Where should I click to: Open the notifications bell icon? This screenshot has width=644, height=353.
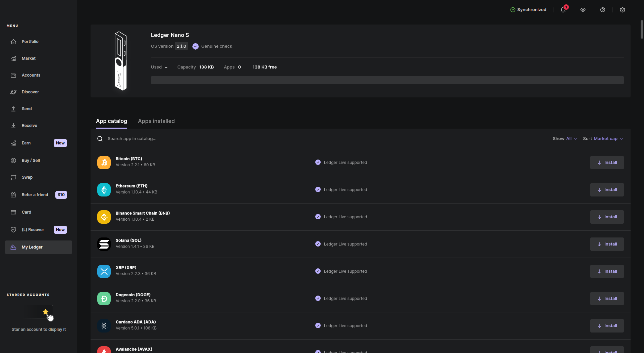coord(563,10)
